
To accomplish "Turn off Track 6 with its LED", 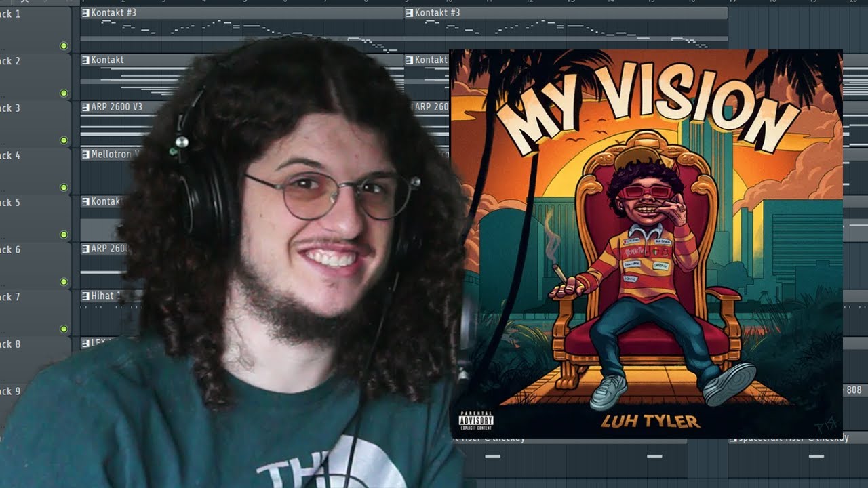I will point(64,282).
